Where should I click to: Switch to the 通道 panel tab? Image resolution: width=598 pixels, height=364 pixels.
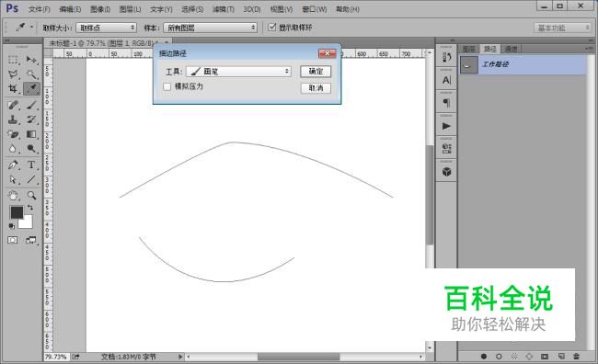pos(511,49)
